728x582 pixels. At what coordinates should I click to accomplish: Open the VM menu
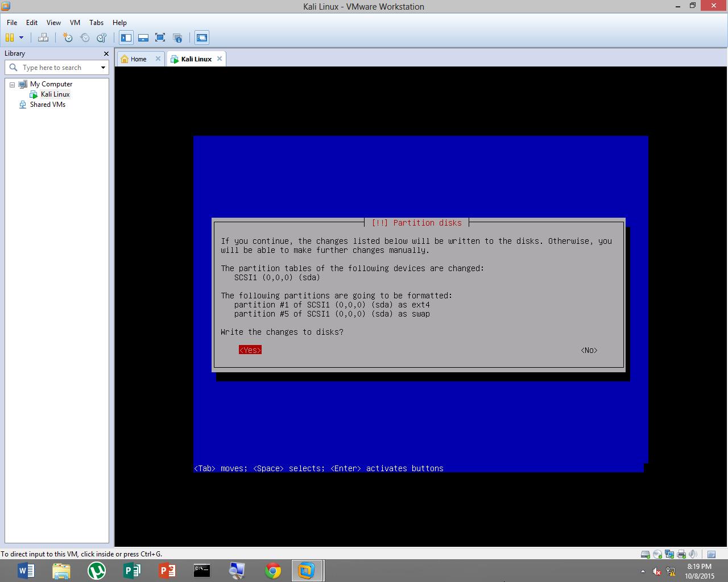pyautogui.click(x=75, y=23)
